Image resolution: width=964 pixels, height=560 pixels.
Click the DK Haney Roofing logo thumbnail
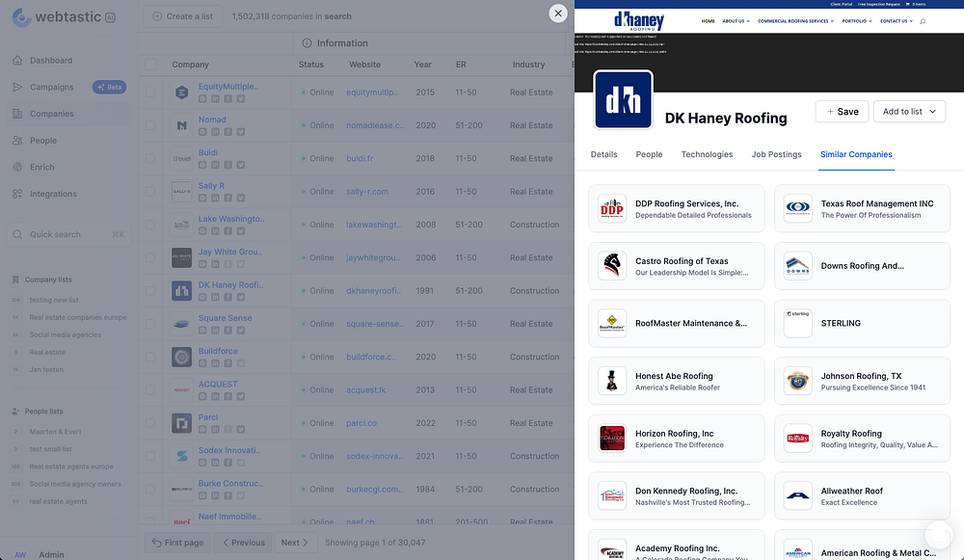623,99
